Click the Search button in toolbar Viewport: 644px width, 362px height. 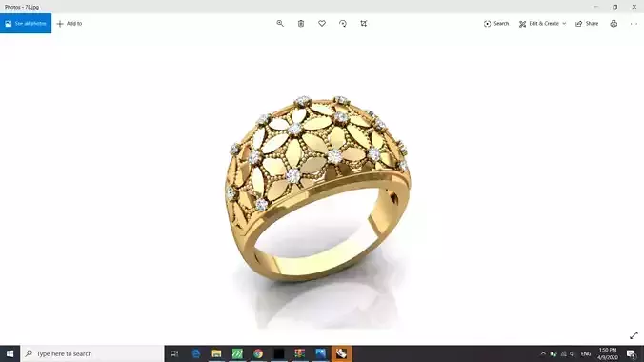[496, 24]
